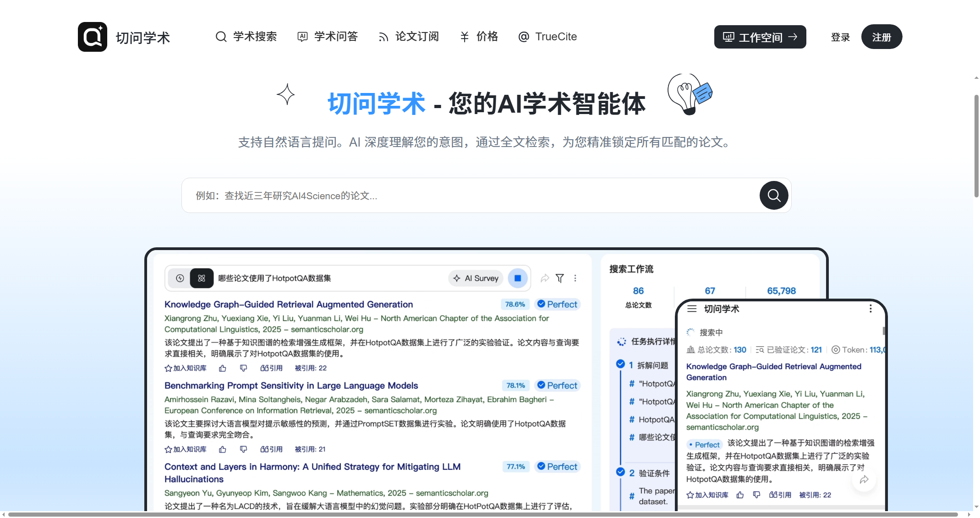The image size is (980, 518).
Task: Click the history clock icon in the query bar
Action: pos(180,278)
